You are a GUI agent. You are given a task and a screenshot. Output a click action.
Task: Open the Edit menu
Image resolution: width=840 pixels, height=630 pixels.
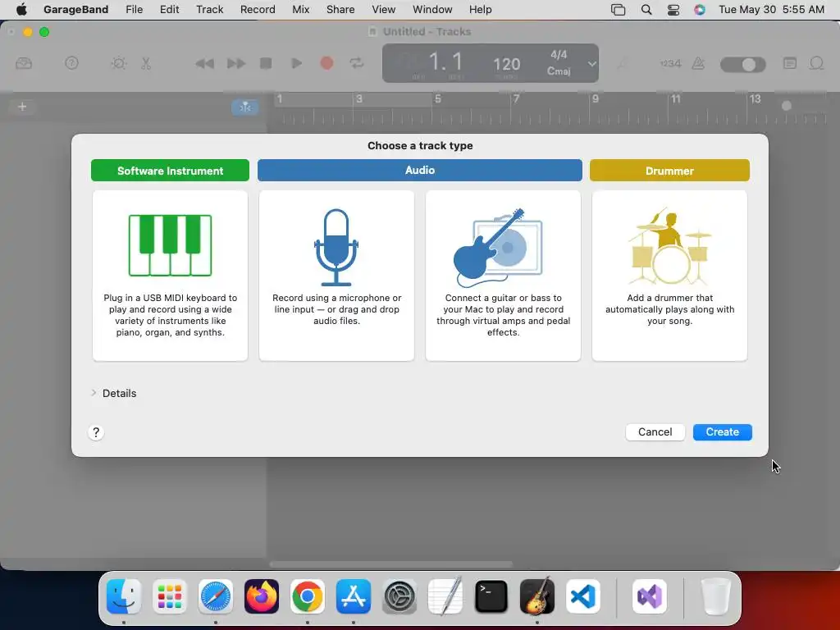click(169, 9)
